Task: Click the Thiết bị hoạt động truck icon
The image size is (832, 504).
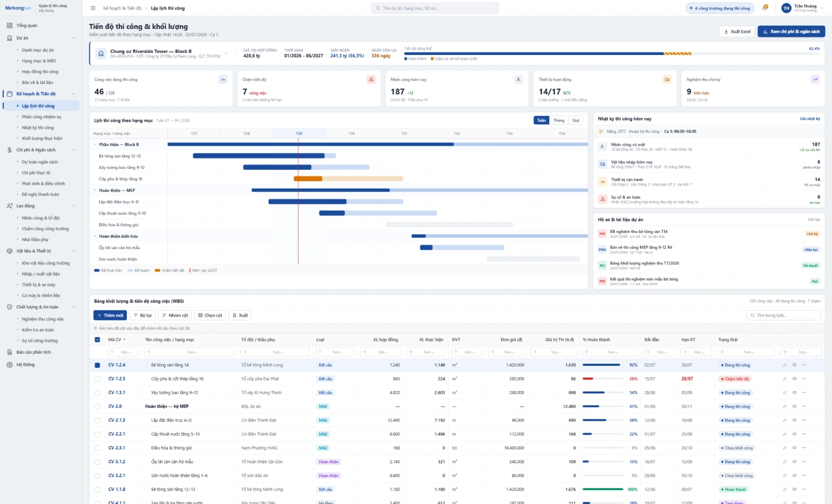Action: [667, 79]
